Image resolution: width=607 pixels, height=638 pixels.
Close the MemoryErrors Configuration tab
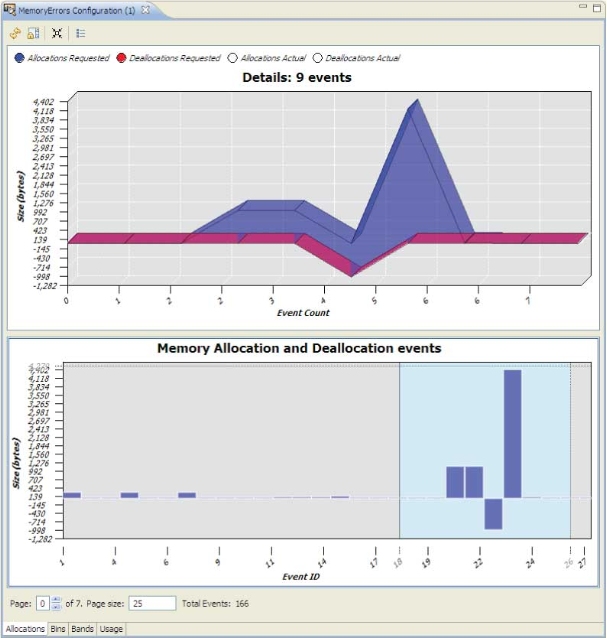(146, 8)
